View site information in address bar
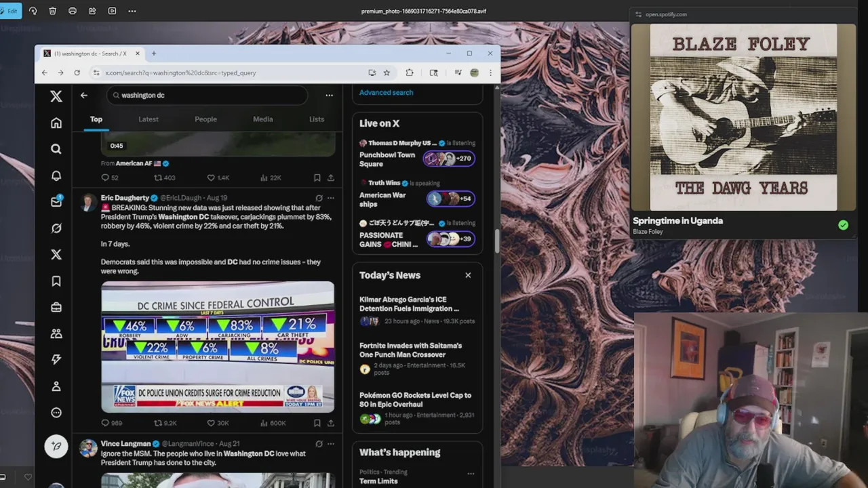Image resolution: width=868 pixels, height=488 pixels. [x=97, y=73]
